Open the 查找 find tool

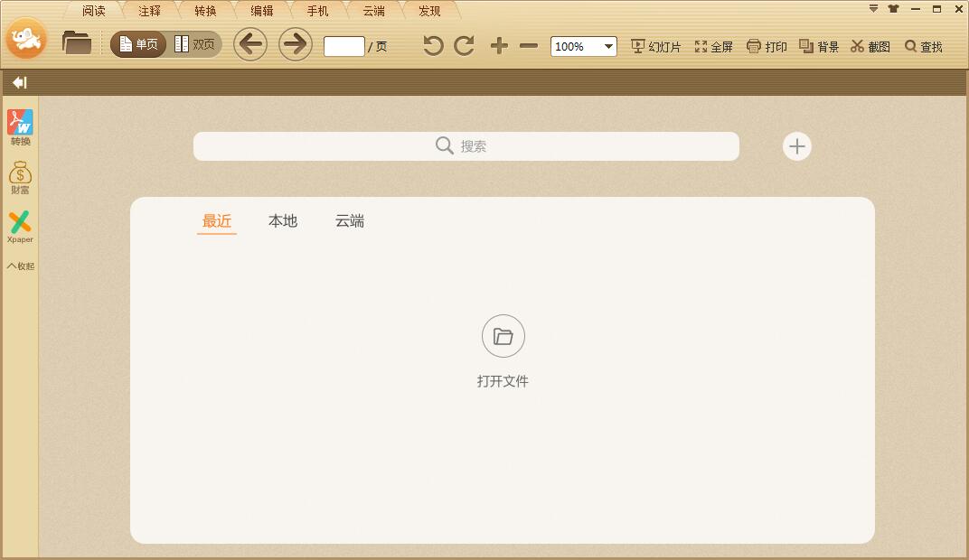pyautogui.click(x=922, y=46)
